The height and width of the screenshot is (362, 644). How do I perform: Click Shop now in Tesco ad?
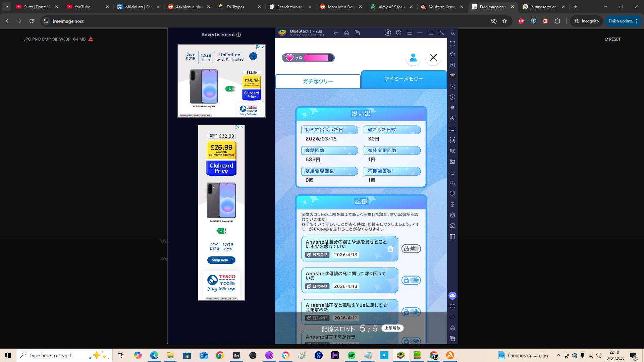[x=221, y=260]
